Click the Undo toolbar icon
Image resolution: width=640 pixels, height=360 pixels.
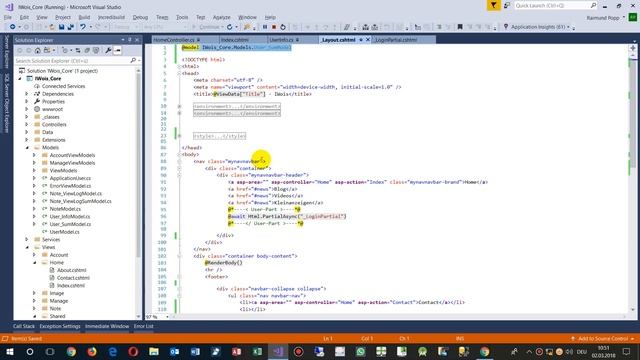tap(83, 27)
